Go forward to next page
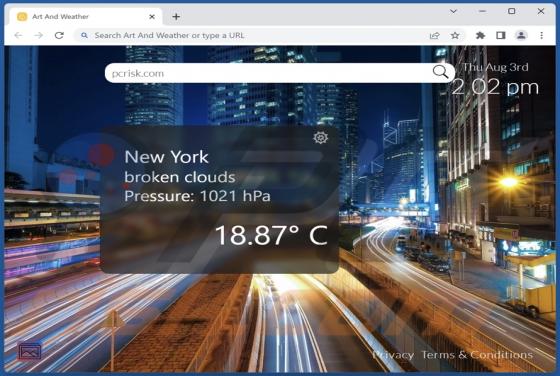 38,35
